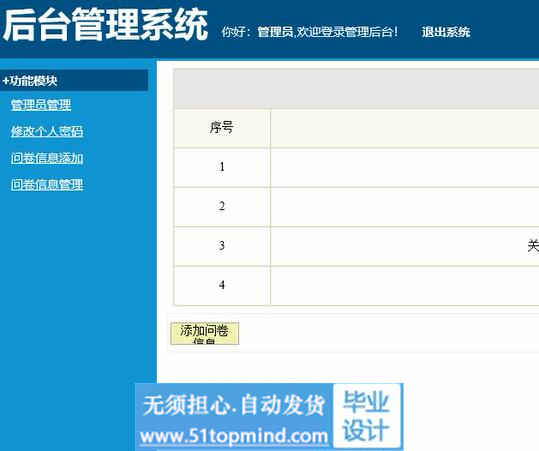539x451 pixels.
Task: Click the 无须担心.自动发货 banner text
Action: (234, 405)
